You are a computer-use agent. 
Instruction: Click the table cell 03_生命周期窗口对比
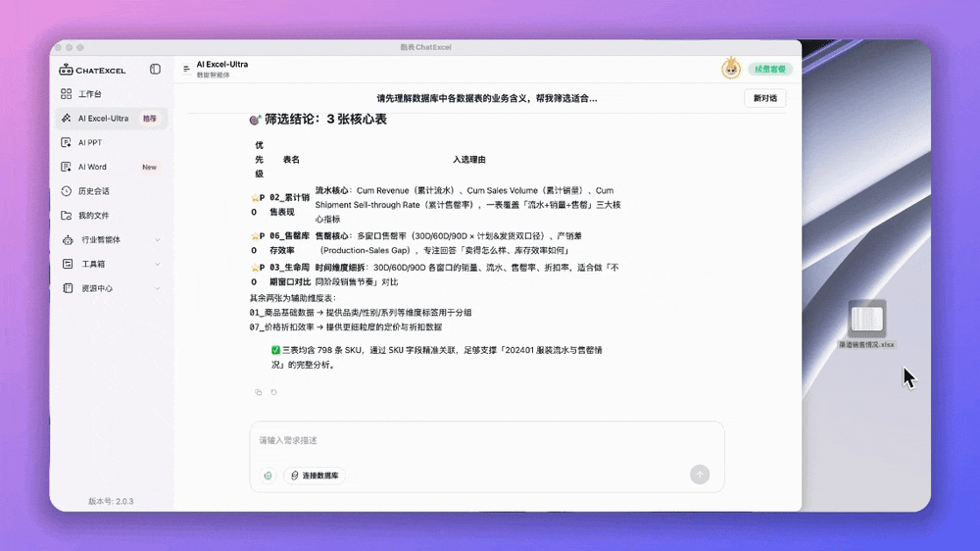[289, 274]
